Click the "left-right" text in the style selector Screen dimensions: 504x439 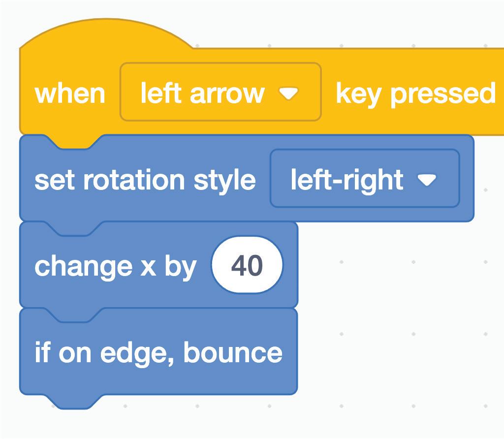[347, 180]
